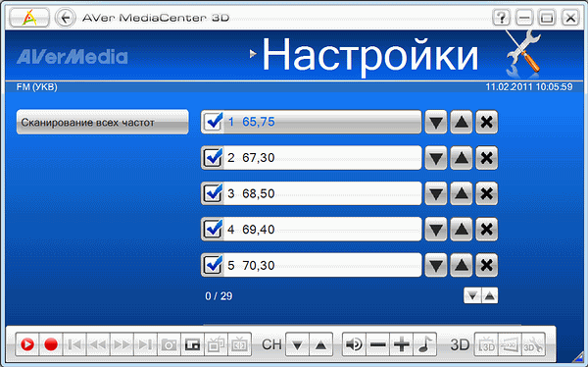Toggle picture-in-picture mode icon
Viewport: 588px width, 367px height.
pyautogui.click(x=192, y=344)
